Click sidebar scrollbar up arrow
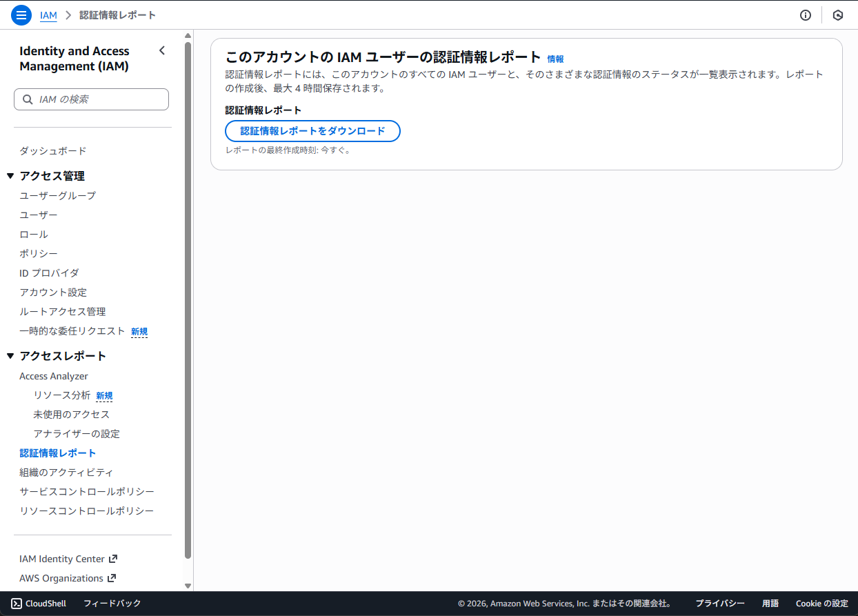The width and height of the screenshot is (858, 616). pos(188,35)
